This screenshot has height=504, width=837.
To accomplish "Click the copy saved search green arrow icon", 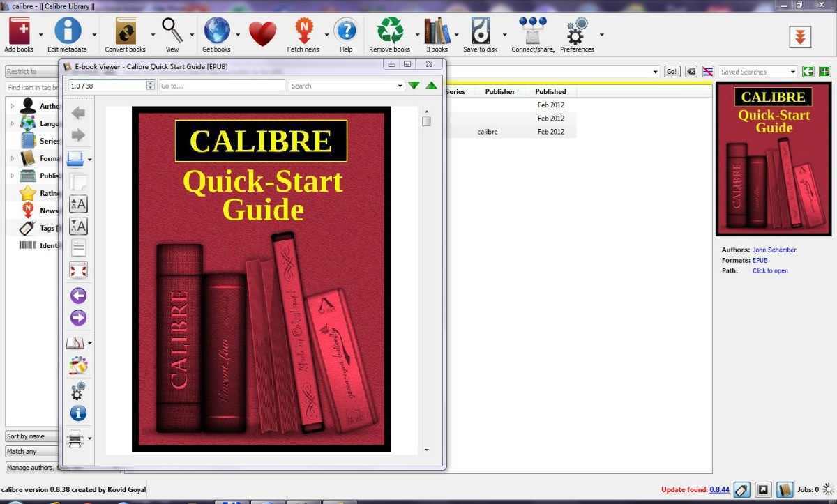I will tap(808, 72).
